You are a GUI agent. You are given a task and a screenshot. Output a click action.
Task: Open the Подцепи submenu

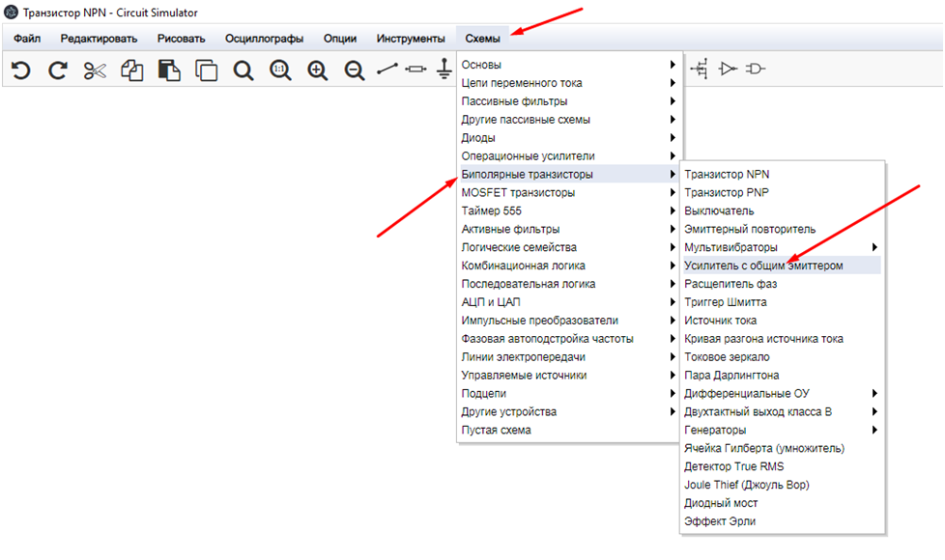568,393
